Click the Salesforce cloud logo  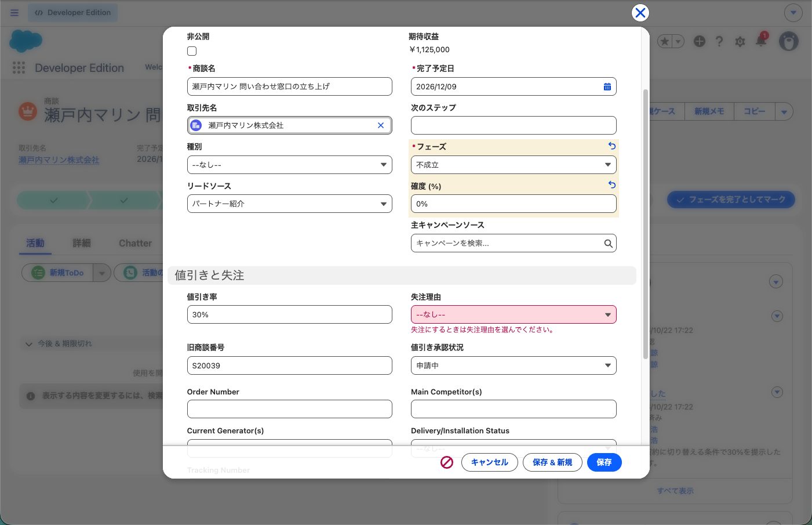point(26,41)
